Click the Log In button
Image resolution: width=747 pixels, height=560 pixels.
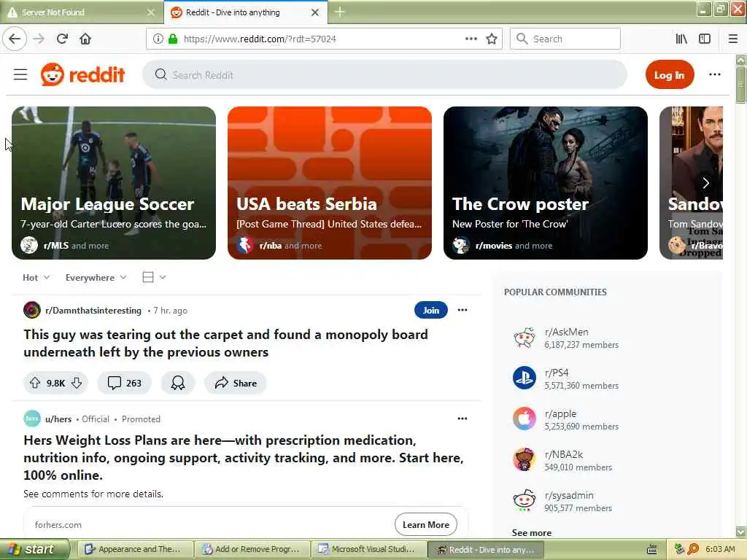pos(670,75)
